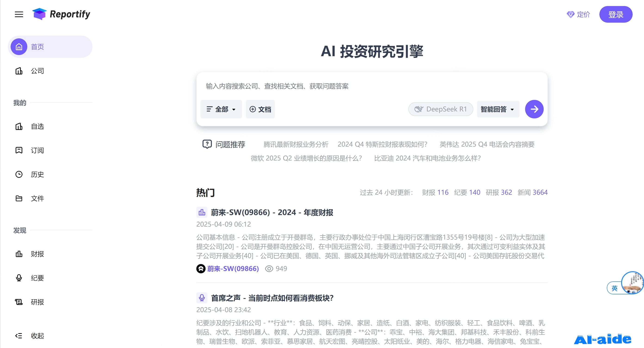The image size is (644, 348).
Task: Click the 英 language switch bubble
Action: [x=614, y=288]
